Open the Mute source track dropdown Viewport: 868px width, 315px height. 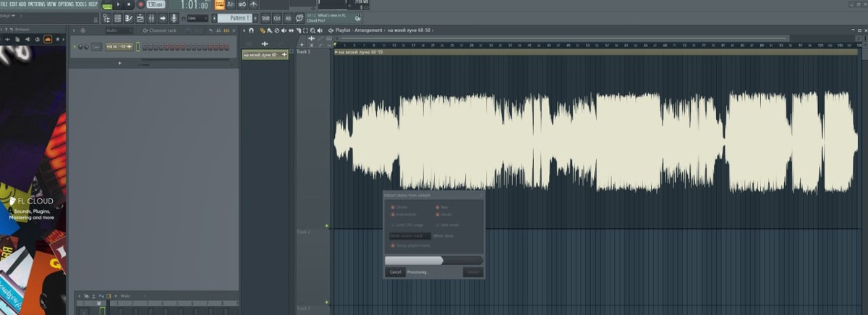pyautogui.click(x=410, y=236)
